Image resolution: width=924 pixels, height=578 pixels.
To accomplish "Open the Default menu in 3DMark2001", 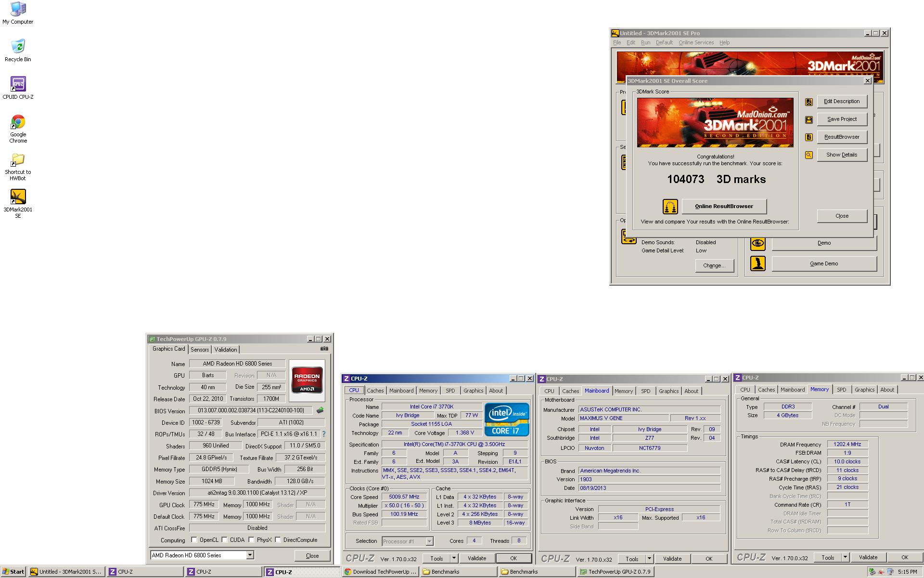I will (x=664, y=42).
